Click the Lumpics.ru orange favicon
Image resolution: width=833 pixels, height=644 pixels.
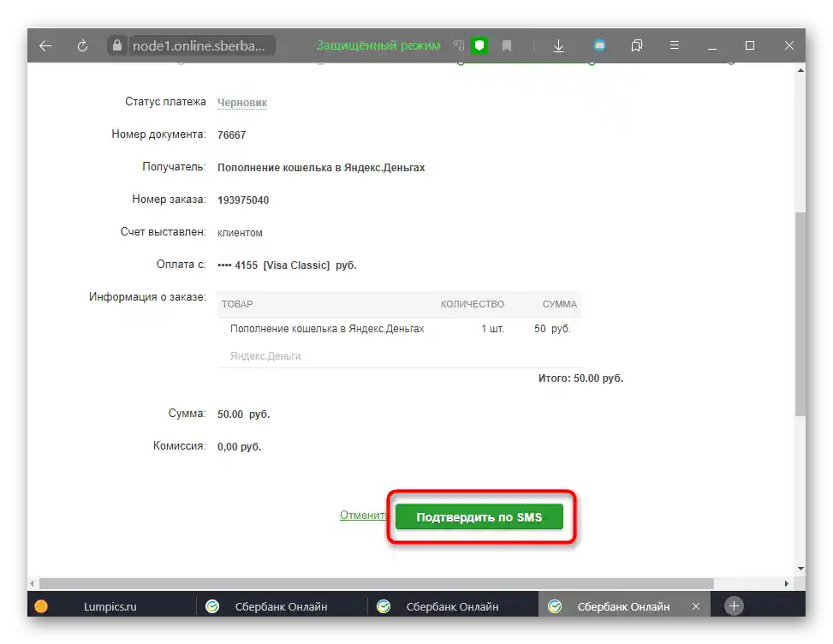point(41,606)
